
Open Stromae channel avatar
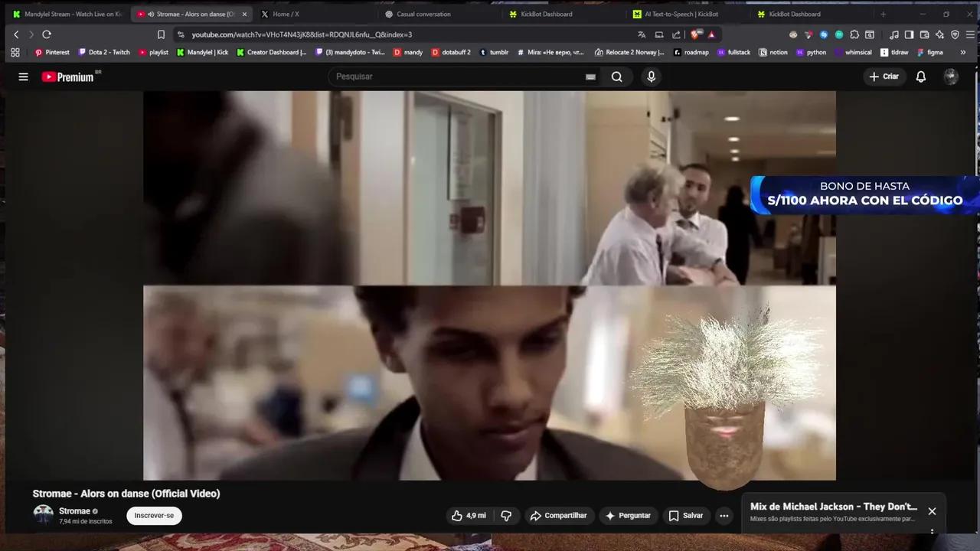coord(43,515)
